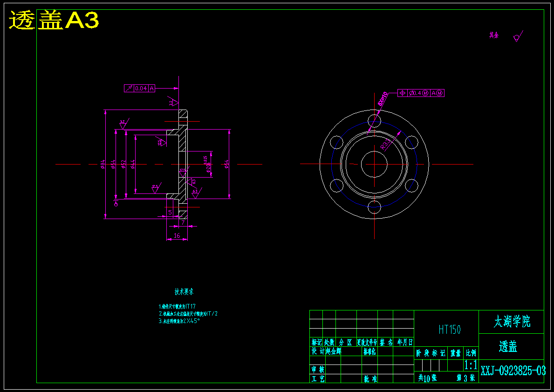Select the ⌀20 bore dimension with tolerance
554x392 pixels.
pyautogui.click(x=207, y=164)
